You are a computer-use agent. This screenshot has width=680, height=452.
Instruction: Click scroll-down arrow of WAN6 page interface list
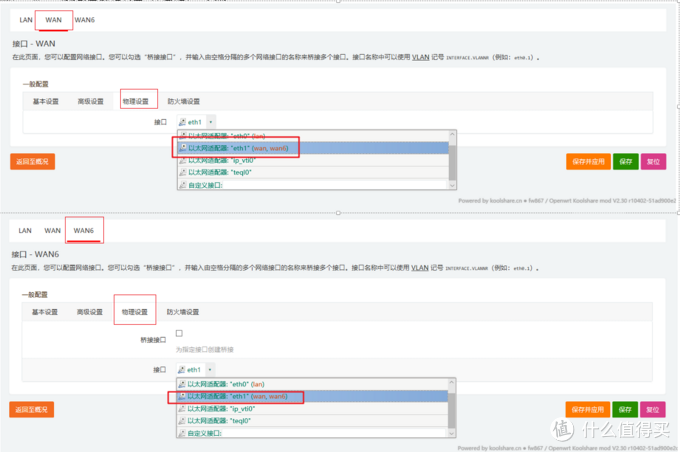tap(451, 433)
